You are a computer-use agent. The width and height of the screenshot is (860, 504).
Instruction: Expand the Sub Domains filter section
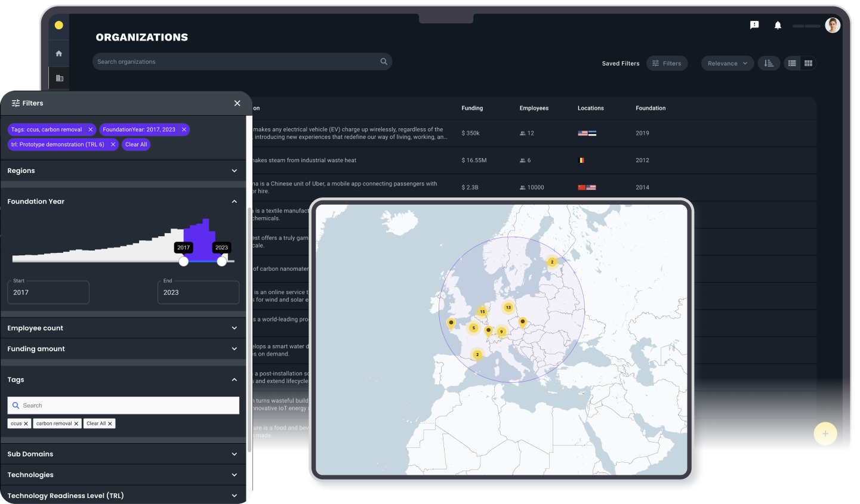[234, 454]
